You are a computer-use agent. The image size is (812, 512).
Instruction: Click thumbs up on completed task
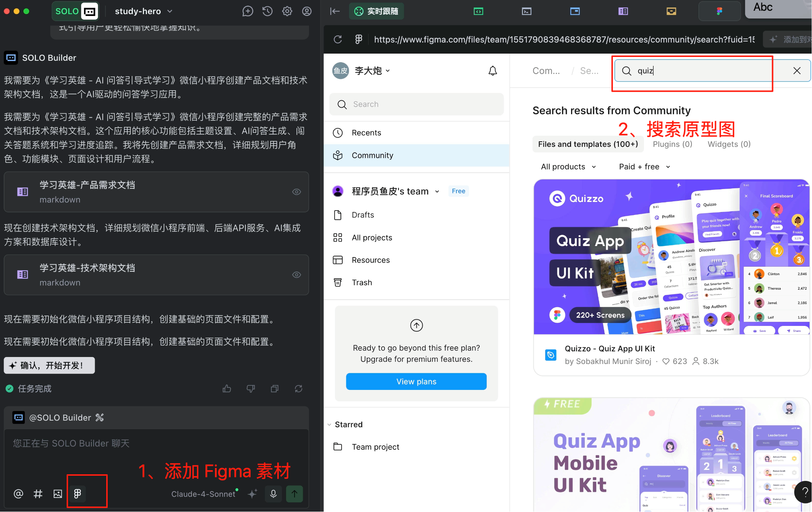tap(227, 388)
